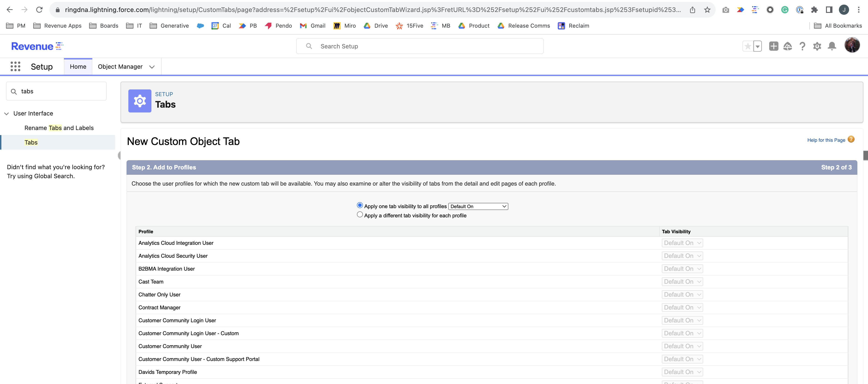Screen dimensions: 868x384
Task: Expand the Object Manager chevron
Action: (x=152, y=67)
